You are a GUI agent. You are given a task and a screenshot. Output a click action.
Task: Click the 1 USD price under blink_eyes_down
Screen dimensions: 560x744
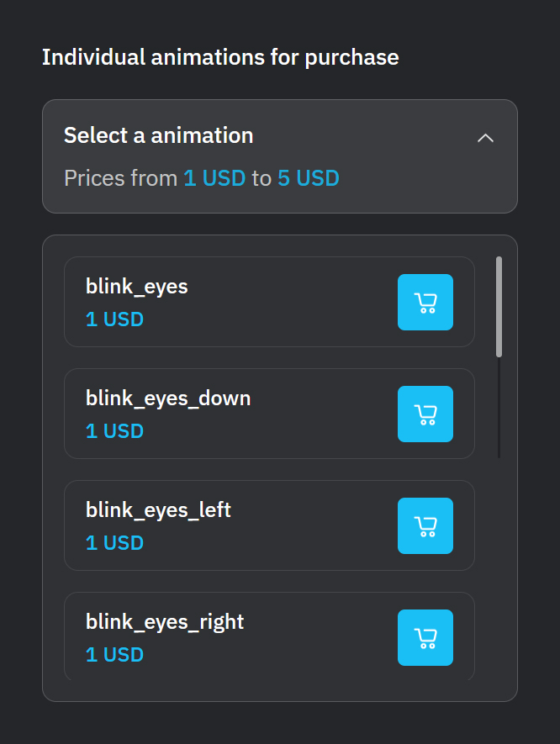click(114, 431)
